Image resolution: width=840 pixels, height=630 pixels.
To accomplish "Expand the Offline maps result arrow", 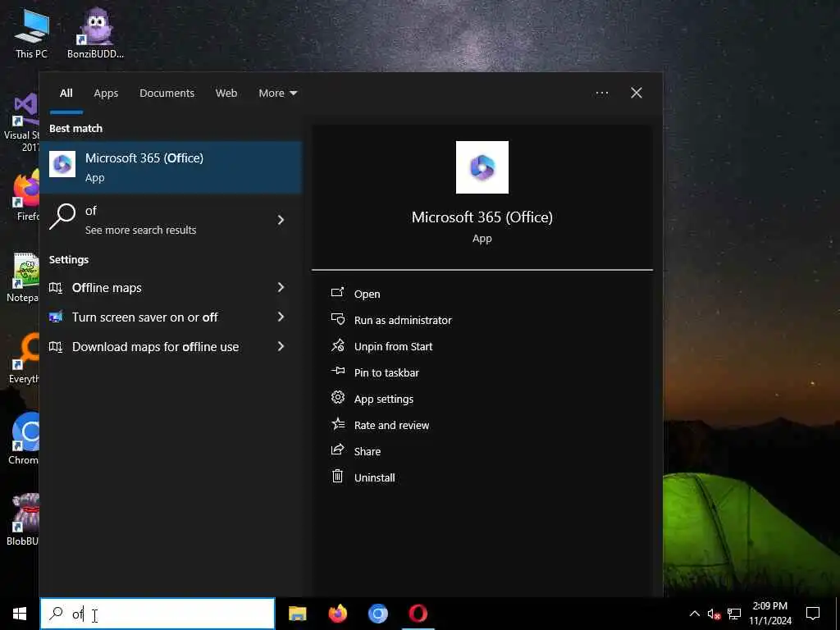I will coord(281,288).
